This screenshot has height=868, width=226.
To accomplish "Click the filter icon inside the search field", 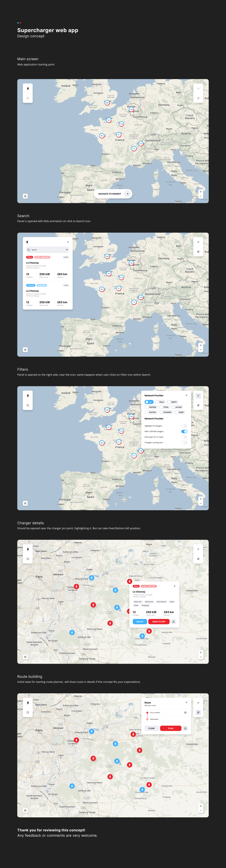I will [x=67, y=250].
